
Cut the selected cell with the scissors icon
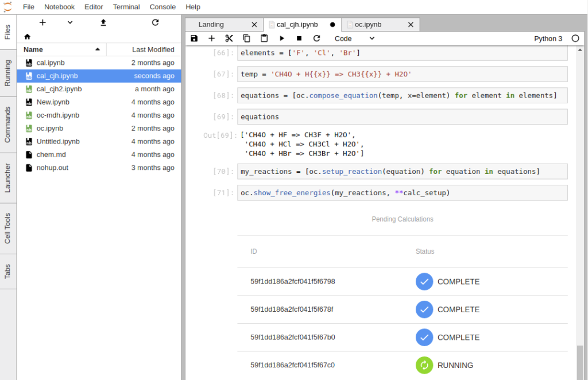click(229, 38)
